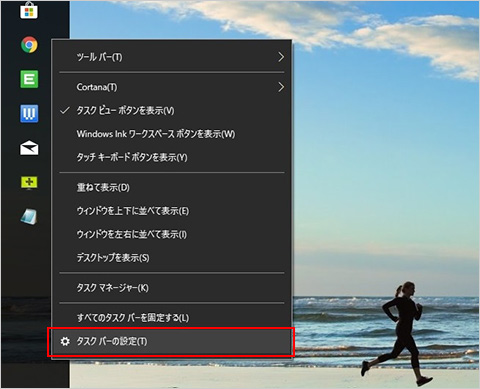Screen dimensions: 480x389
Task: Open the notepad-style taskbar icon
Action: (x=29, y=217)
